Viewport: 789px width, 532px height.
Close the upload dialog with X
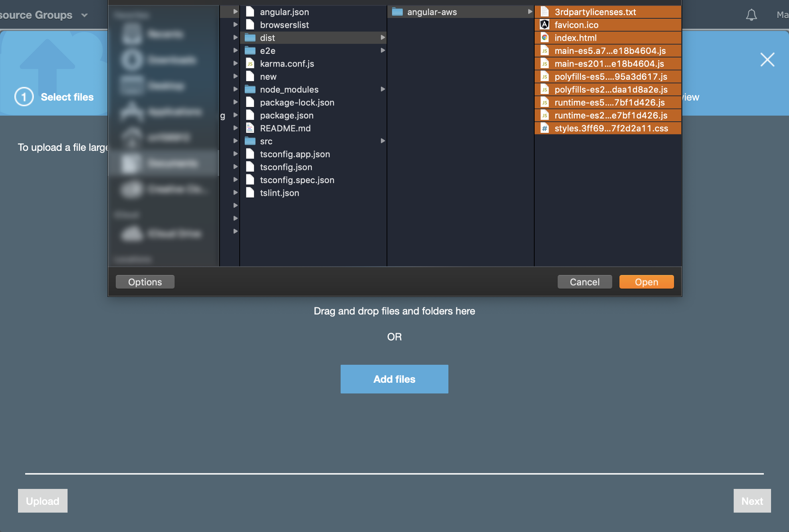767,60
